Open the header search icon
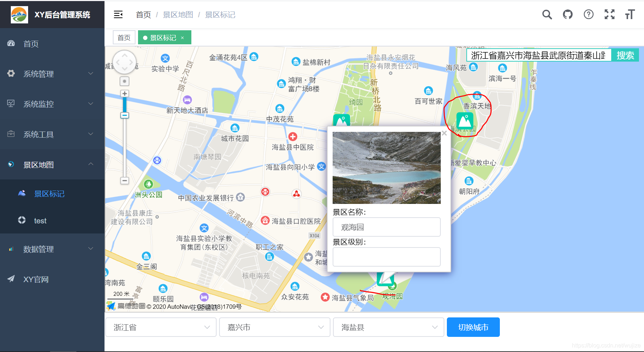Viewport: 644px width, 352px height. pyautogui.click(x=547, y=14)
